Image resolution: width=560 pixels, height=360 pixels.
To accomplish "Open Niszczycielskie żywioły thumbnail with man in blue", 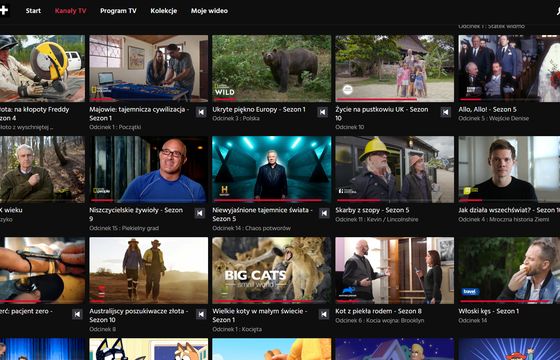I will tap(149, 169).
